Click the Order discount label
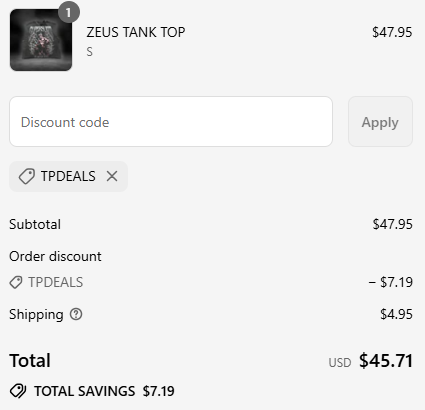The height and width of the screenshot is (410, 425). (55, 256)
